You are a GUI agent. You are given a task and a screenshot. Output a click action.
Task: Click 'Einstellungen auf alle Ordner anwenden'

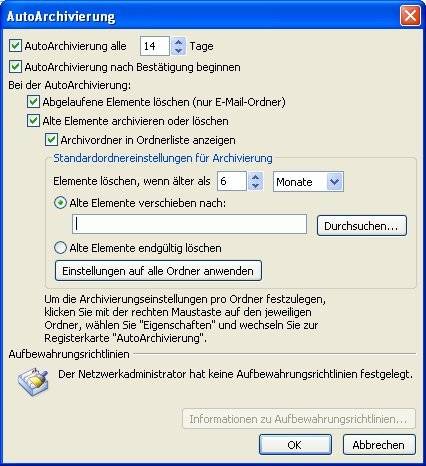click(158, 271)
